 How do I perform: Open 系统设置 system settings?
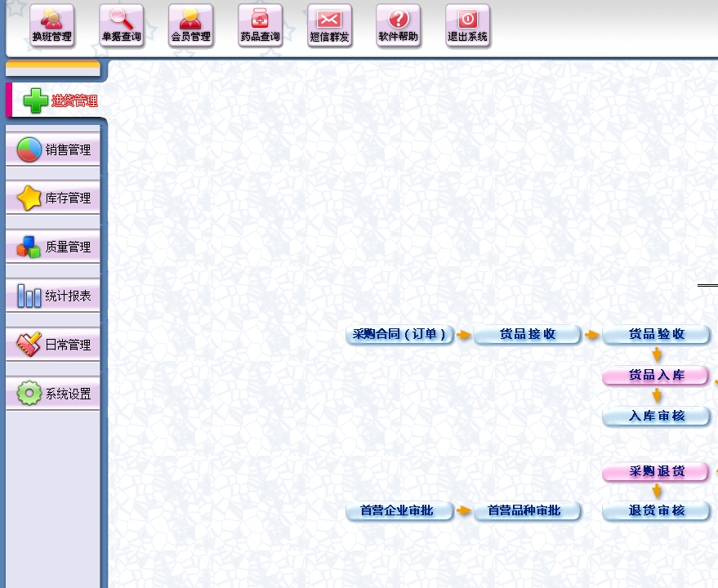pos(54,394)
